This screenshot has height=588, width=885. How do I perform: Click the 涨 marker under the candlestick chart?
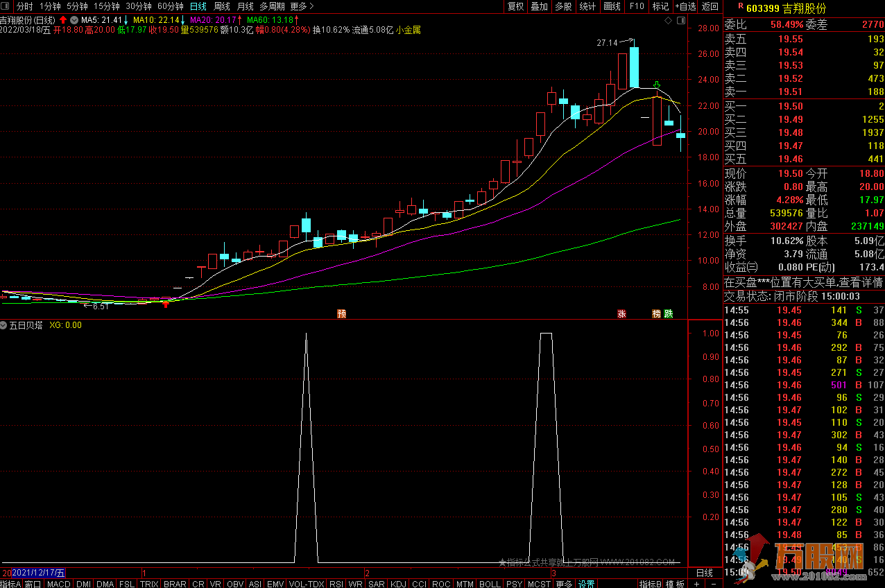[x=621, y=313]
